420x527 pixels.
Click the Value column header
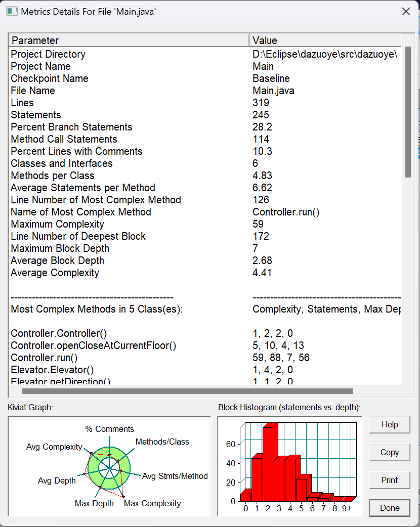(325, 40)
